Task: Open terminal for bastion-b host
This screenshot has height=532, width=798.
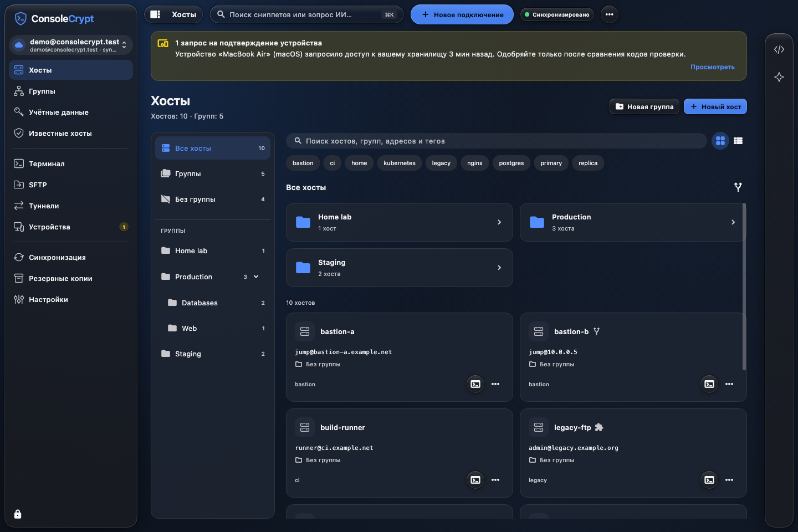Action: [x=709, y=384]
